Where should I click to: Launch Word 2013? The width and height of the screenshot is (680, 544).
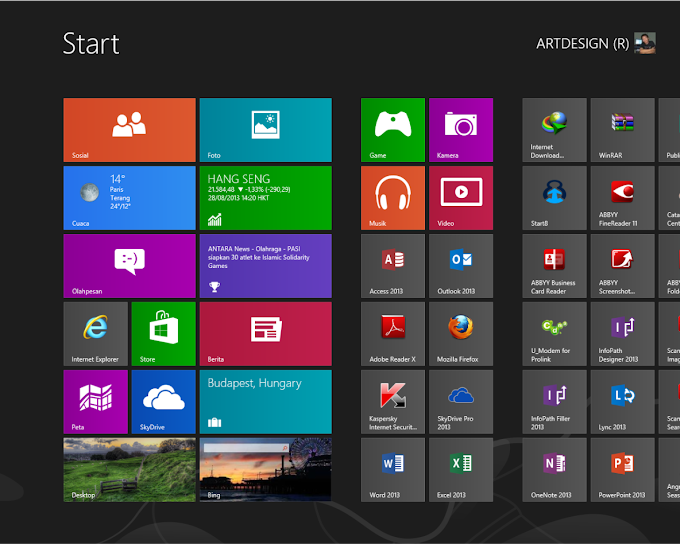point(392,470)
